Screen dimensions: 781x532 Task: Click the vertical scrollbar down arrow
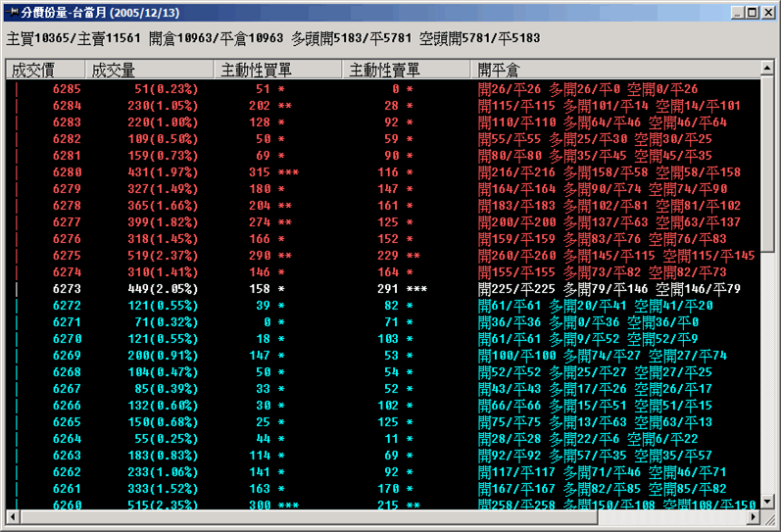pos(767,501)
